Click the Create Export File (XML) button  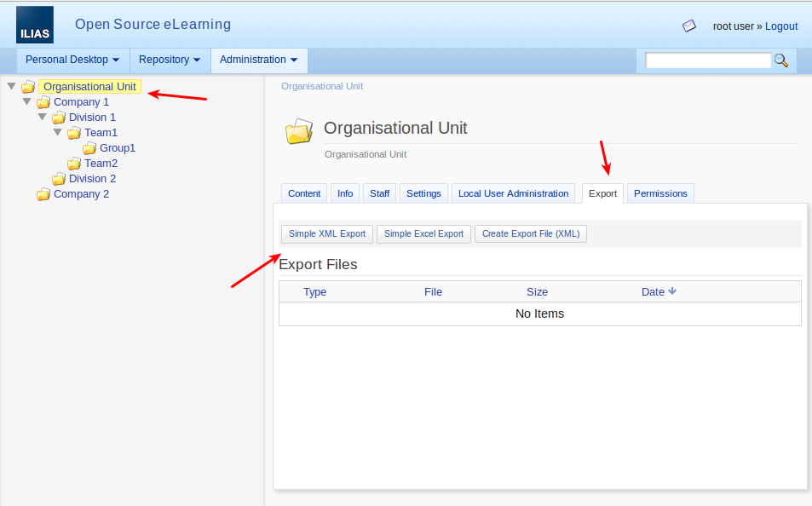point(530,233)
